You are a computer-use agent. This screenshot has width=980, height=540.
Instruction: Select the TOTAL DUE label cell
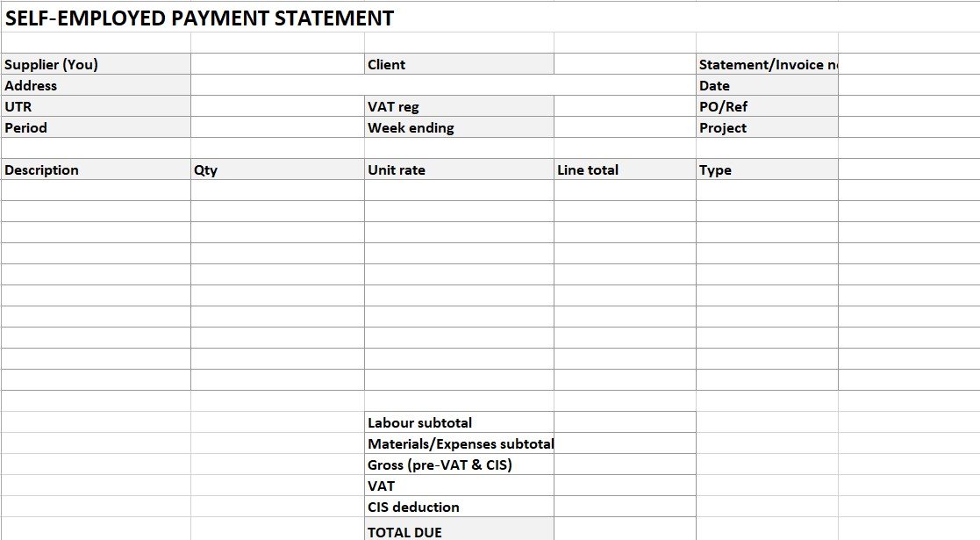[x=459, y=530]
